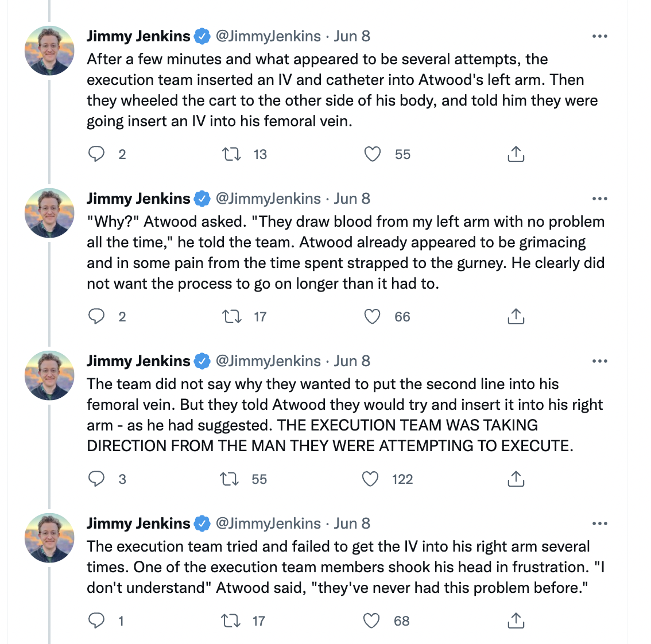Viewport: 651px width, 644px height.
Task: Open more options on the first tweet
Action: coord(599,36)
